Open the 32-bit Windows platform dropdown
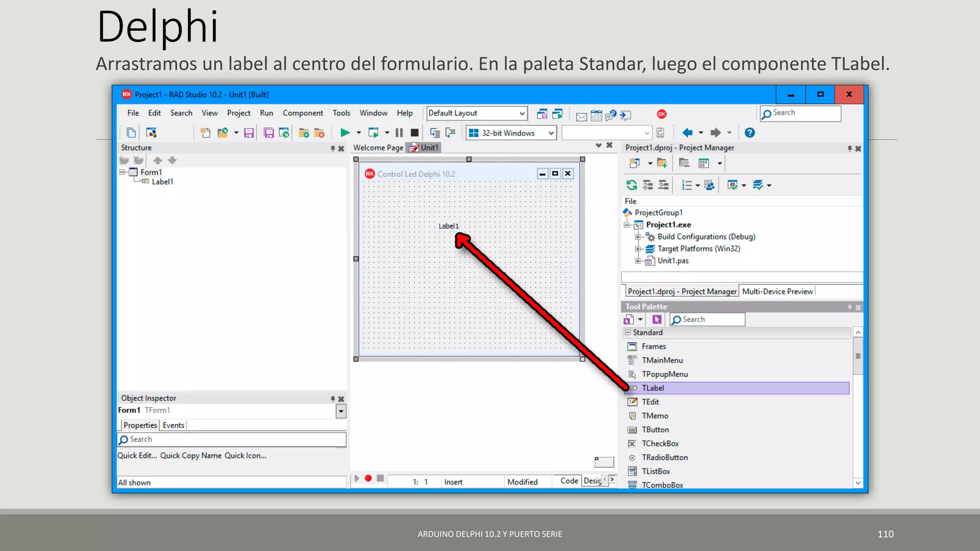This screenshot has height=551, width=980. (551, 133)
